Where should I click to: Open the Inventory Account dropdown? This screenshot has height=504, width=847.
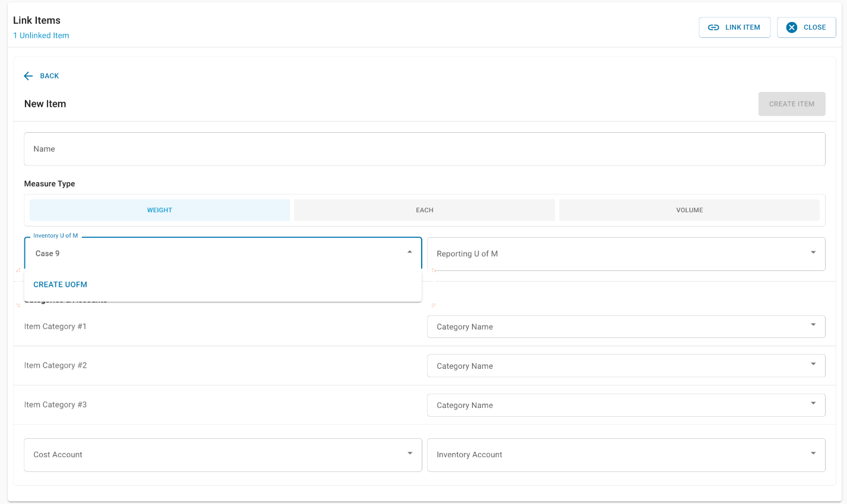[626, 455]
